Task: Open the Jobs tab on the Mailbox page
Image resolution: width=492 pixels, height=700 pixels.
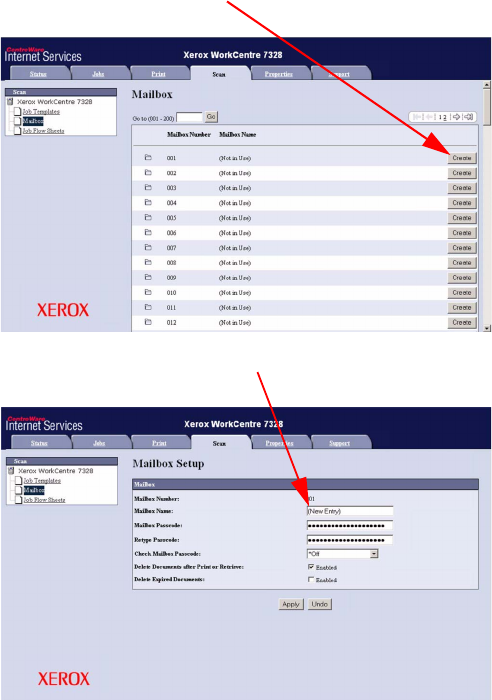Action: pyautogui.click(x=98, y=74)
